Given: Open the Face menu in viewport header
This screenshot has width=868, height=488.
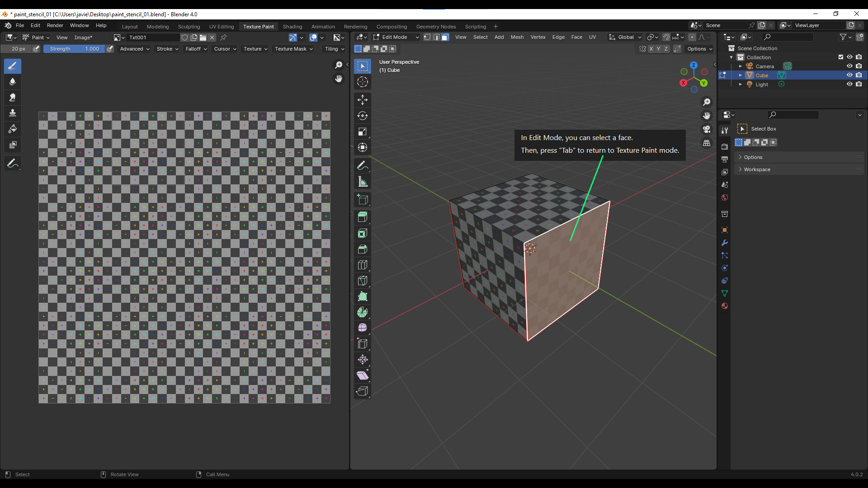Looking at the screenshot, I should 577,37.
